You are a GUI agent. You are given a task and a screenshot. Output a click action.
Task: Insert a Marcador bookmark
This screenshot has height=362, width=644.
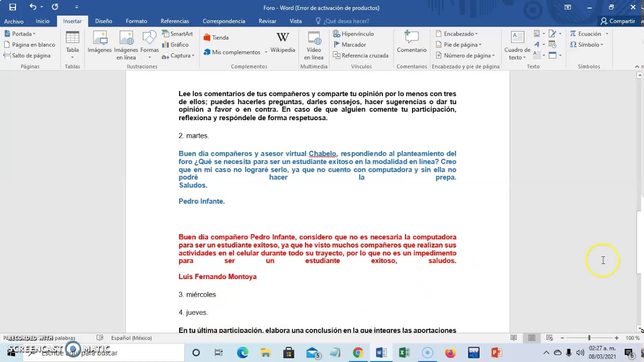pyautogui.click(x=350, y=45)
